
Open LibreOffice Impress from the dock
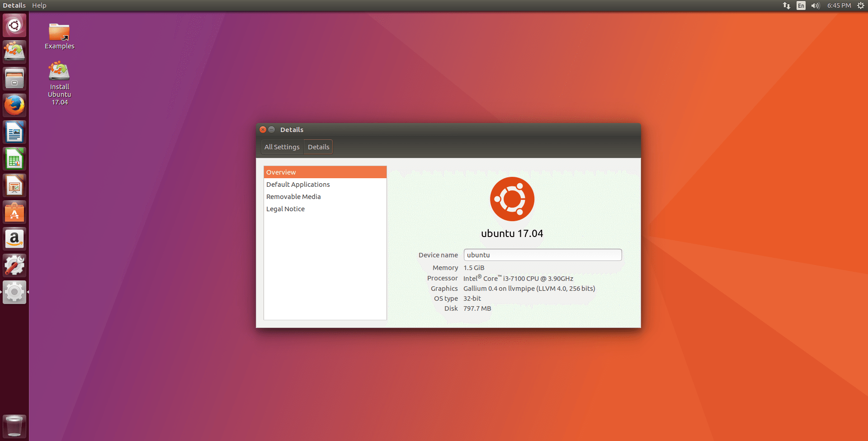point(14,185)
